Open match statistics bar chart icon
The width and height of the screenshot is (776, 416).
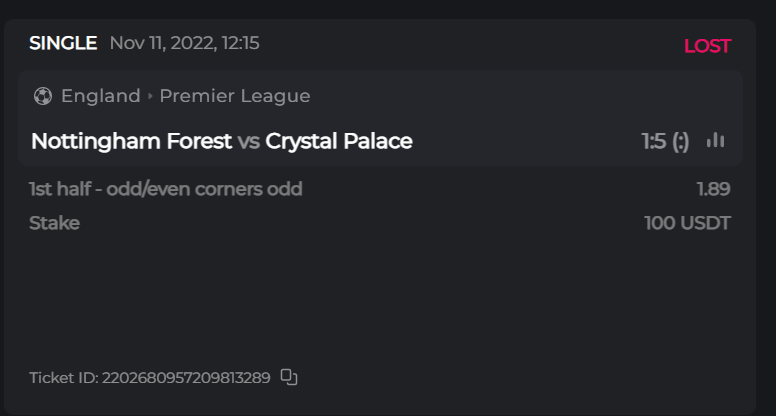point(715,141)
